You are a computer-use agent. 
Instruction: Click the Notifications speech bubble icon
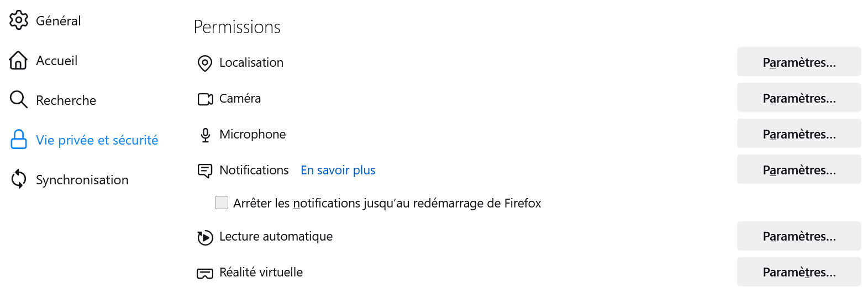(205, 171)
